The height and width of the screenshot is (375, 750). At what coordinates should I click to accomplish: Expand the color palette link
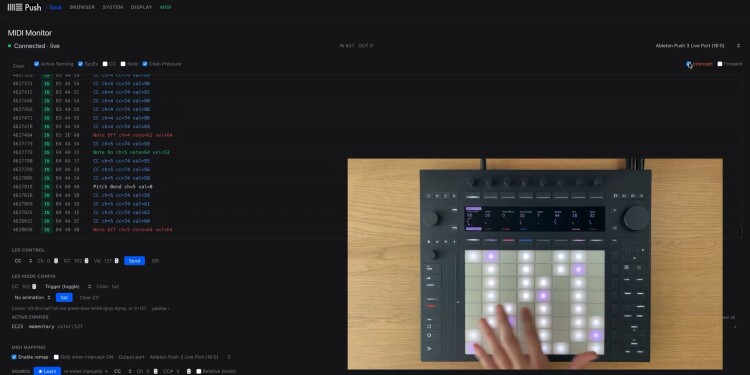pyautogui.click(x=160, y=309)
